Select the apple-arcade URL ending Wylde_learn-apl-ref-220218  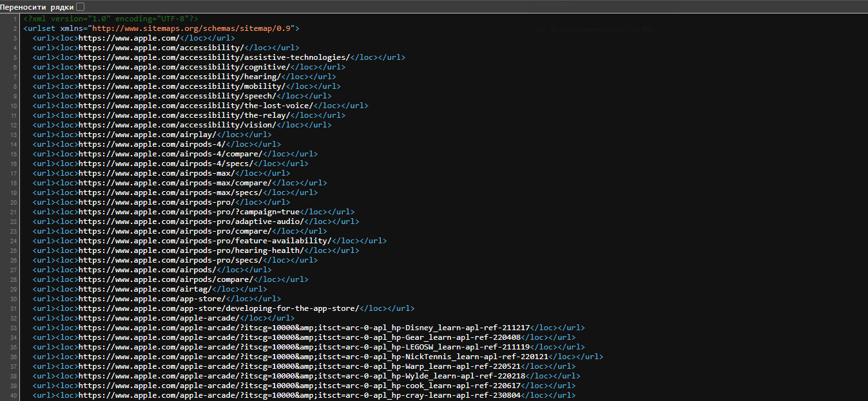(x=302, y=376)
